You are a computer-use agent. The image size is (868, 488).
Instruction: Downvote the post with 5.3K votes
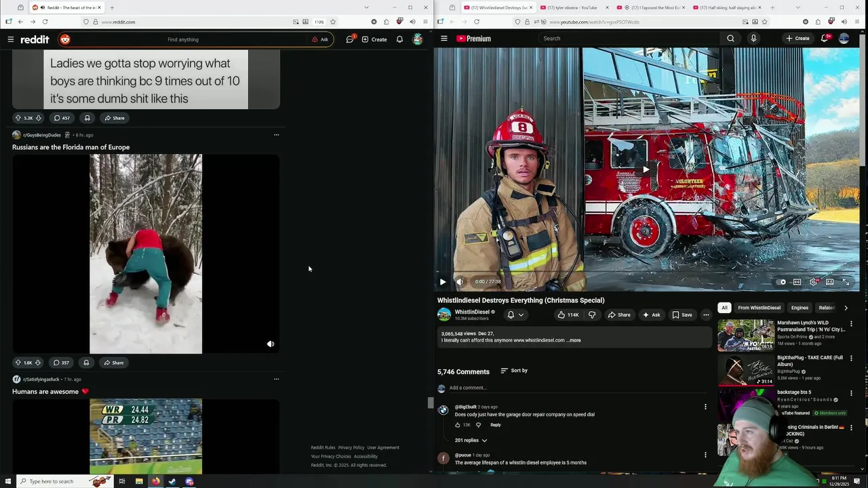pyautogui.click(x=39, y=118)
